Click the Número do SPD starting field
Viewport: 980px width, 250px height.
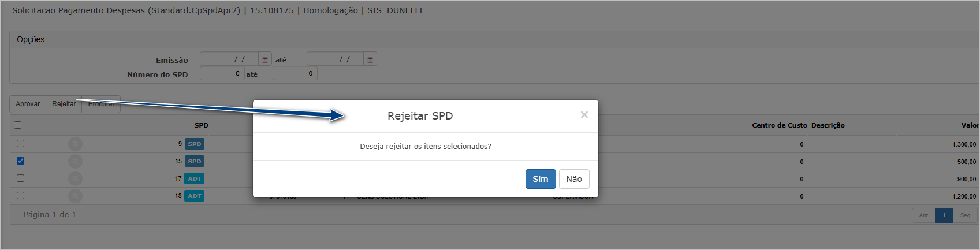click(x=222, y=73)
